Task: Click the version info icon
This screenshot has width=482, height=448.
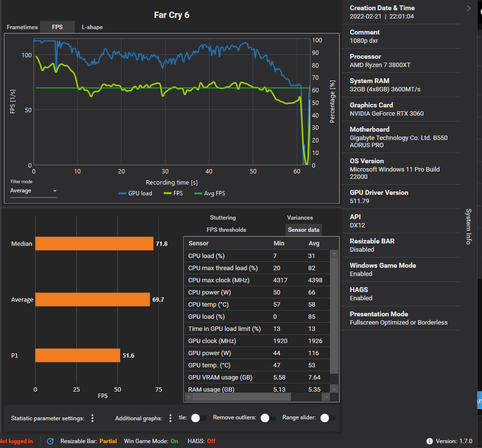Action: [x=430, y=441]
